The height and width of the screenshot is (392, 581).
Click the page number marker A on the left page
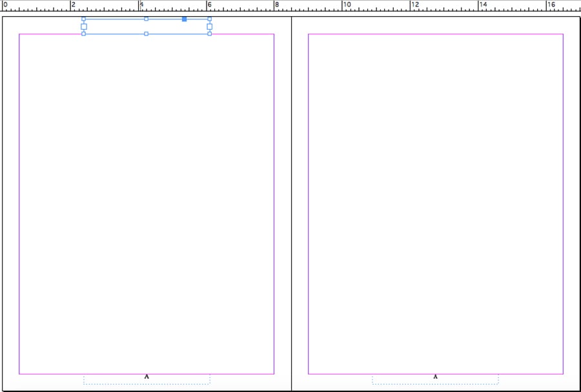pyautogui.click(x=147, y=377)
